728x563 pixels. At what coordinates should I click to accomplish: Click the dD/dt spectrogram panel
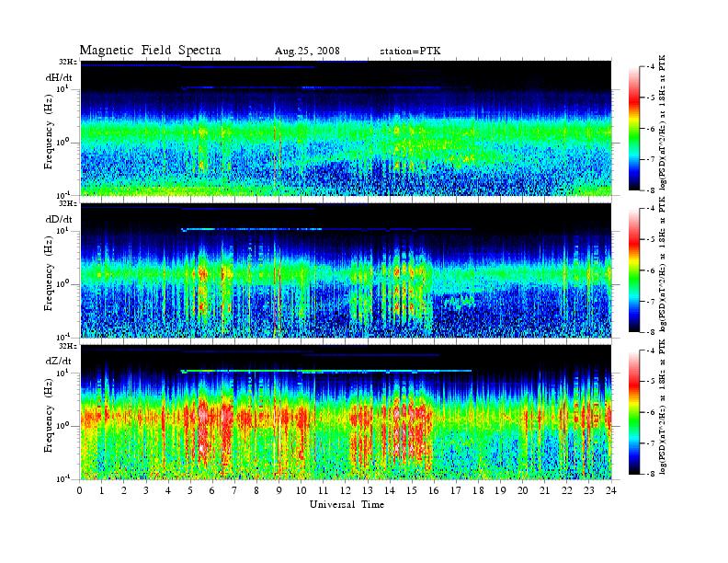[x=347, y=270]
